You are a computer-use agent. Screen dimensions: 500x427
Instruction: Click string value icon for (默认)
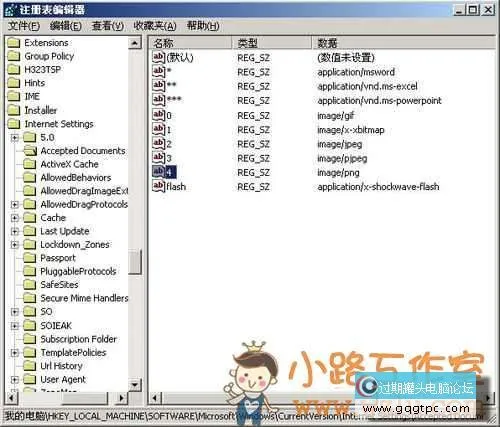pyautogui.click(x=158, y=57)
